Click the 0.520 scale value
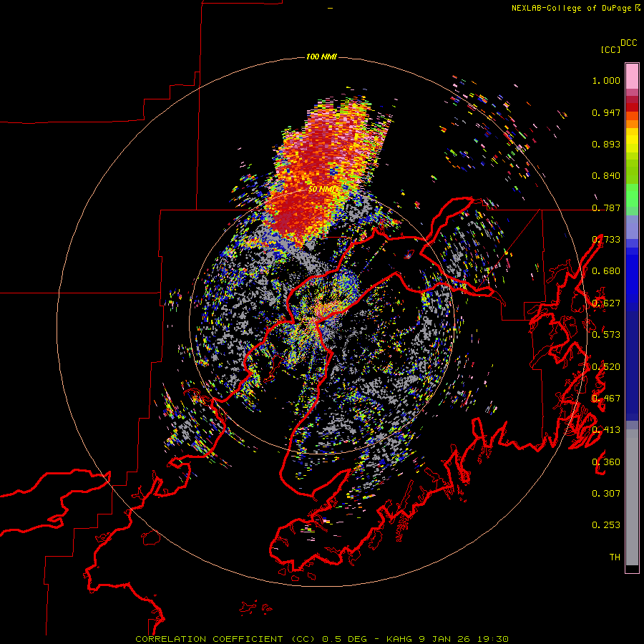 click(606, 367)
